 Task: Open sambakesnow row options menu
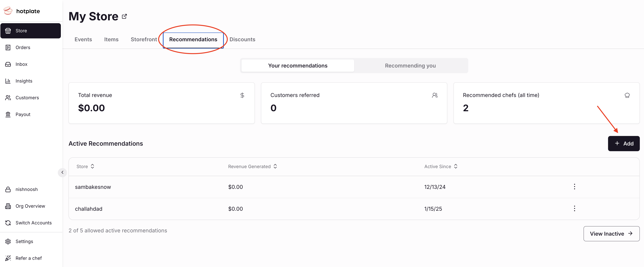[x=574, y=187]
